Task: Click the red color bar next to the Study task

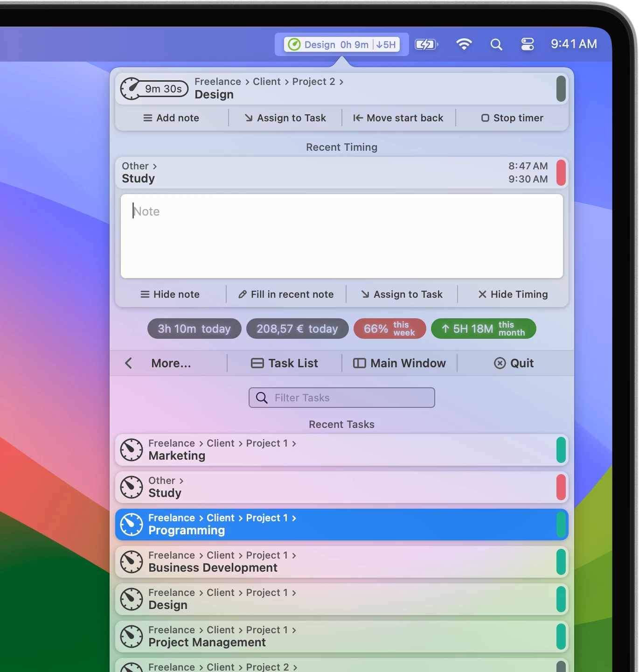Action: [x=562, y=487]
